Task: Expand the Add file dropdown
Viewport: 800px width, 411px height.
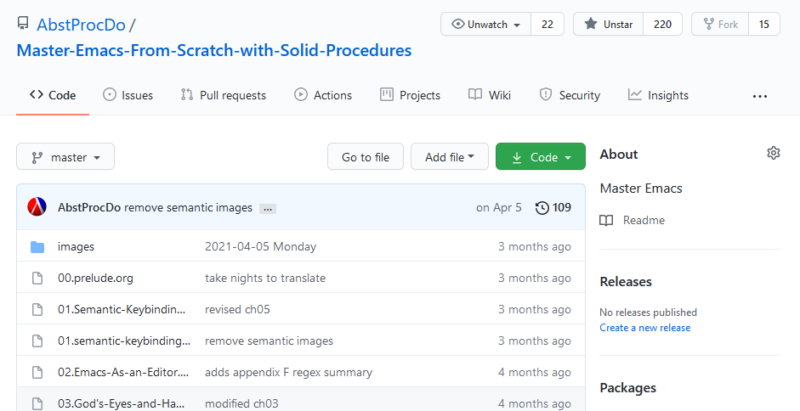Action: pos(449,157)
